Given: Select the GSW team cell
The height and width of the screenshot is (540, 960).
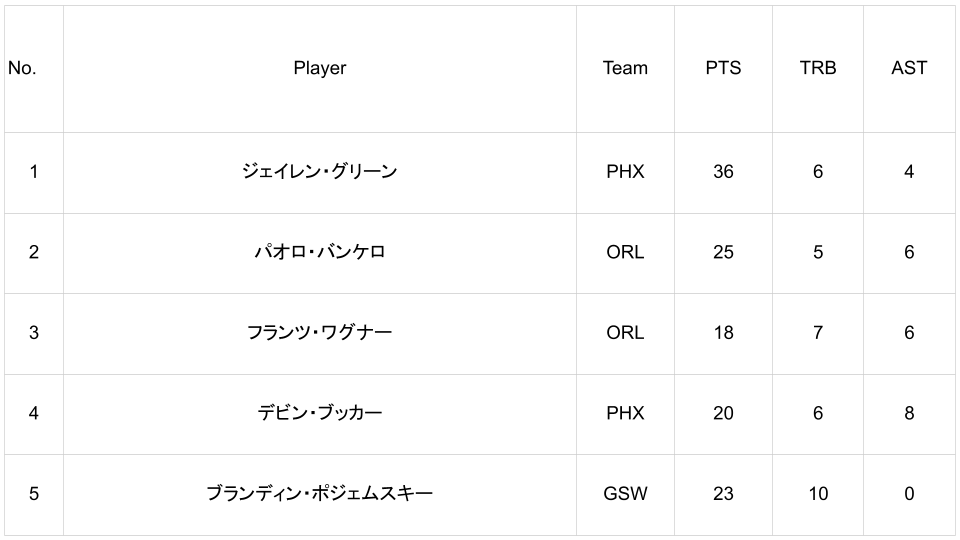Looking at the screenshot, I should pyautogui.click(x=625, y=494).
